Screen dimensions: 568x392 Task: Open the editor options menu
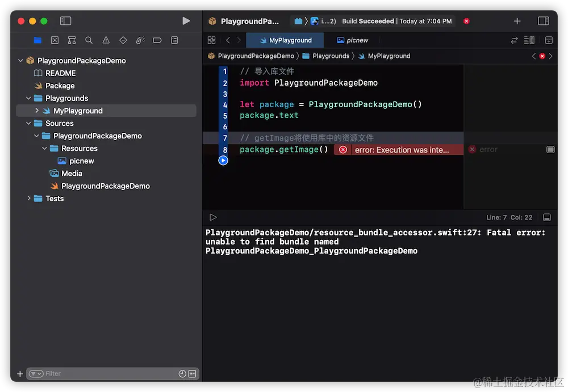click(x=529, y=40)
